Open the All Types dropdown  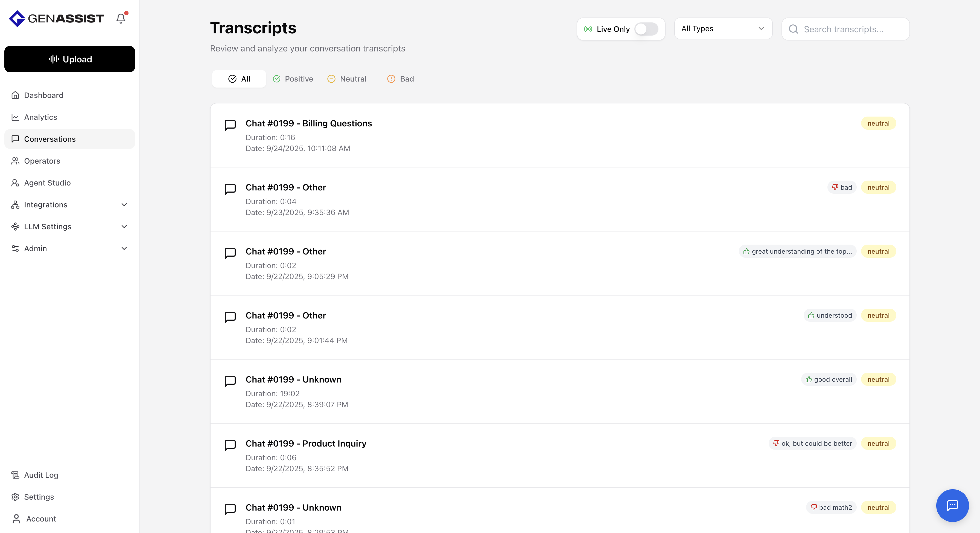click(x=723, y=28)
